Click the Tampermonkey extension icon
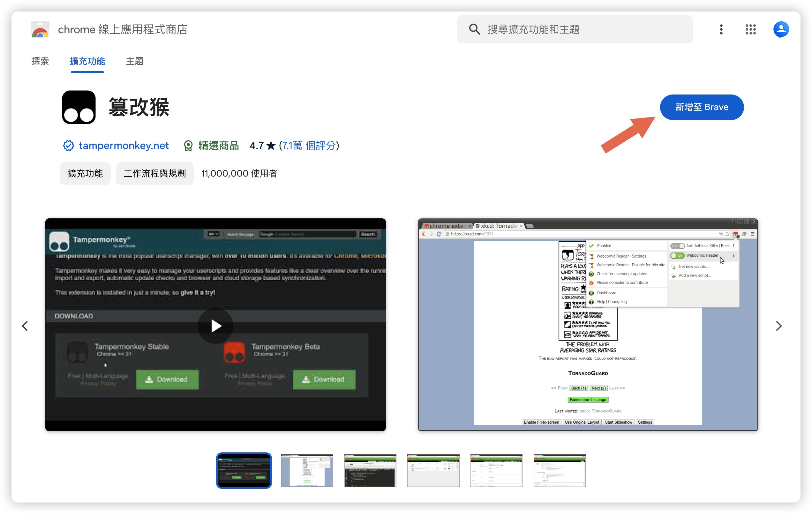812x514 pixels. [x=79, y=107]
